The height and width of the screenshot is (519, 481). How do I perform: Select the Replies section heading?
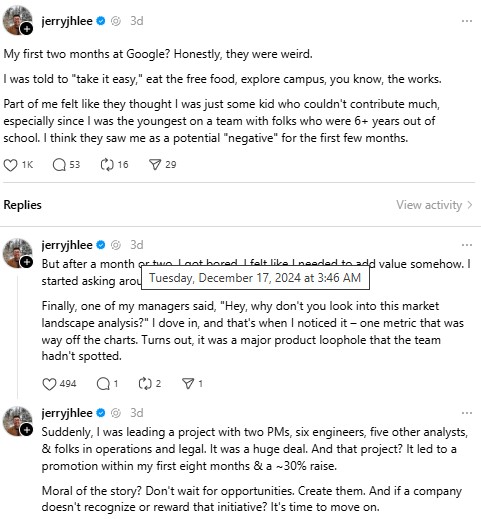22,205
